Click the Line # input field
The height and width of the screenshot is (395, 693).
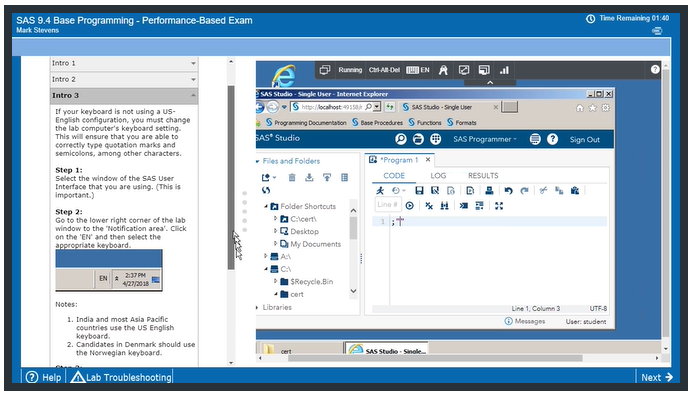click(x=388, y=205)
